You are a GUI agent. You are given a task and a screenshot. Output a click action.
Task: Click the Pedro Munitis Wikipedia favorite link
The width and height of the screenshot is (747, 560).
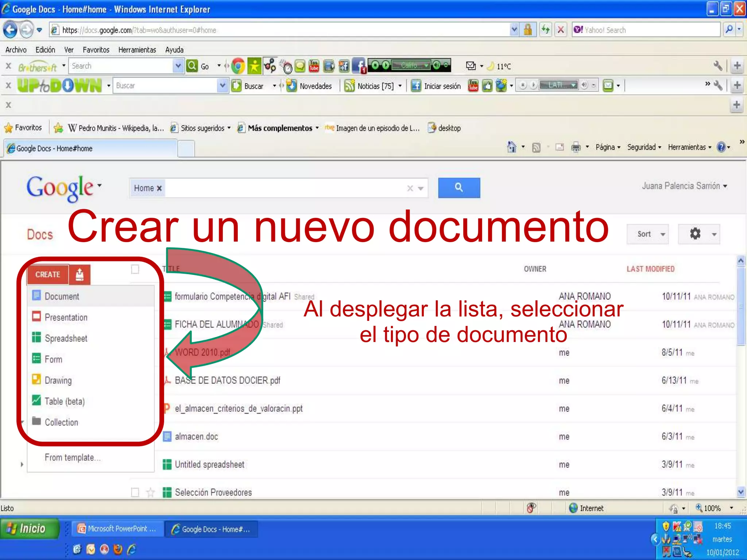116,128
